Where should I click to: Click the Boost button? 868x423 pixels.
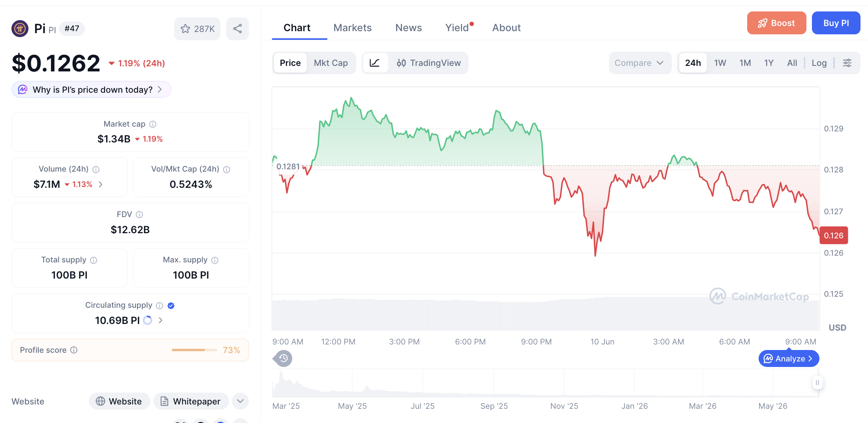(776, 23)
